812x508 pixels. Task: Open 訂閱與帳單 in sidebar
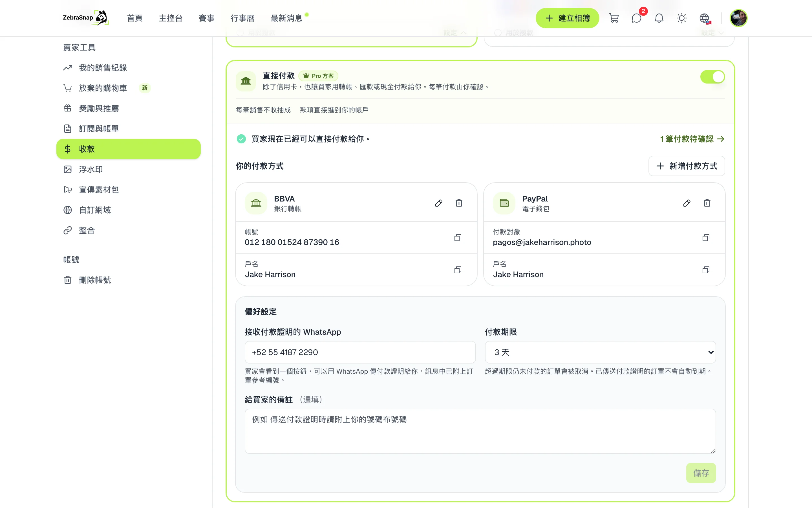[129, 129]
